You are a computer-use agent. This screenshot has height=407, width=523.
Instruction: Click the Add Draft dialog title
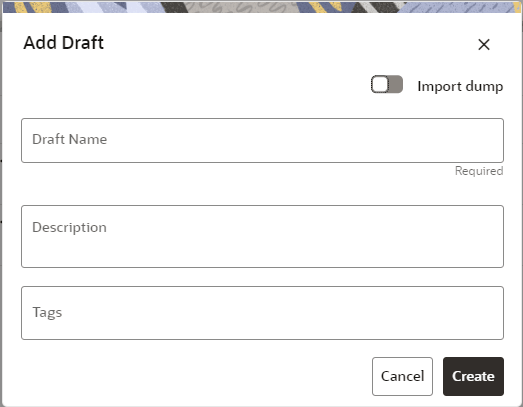coord(63,43)
